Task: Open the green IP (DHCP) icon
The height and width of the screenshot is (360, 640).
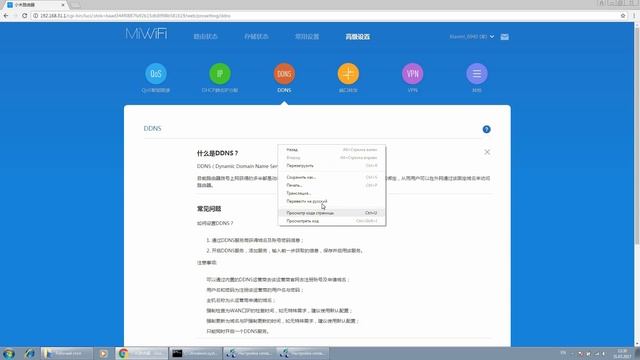Action: 220,74
